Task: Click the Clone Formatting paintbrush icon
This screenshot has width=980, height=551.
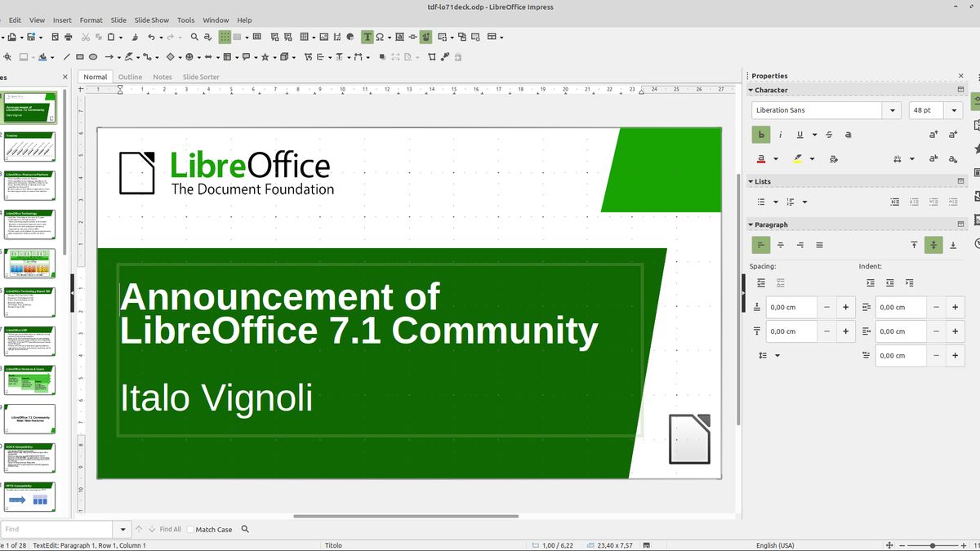Action: tap(135, 37)
